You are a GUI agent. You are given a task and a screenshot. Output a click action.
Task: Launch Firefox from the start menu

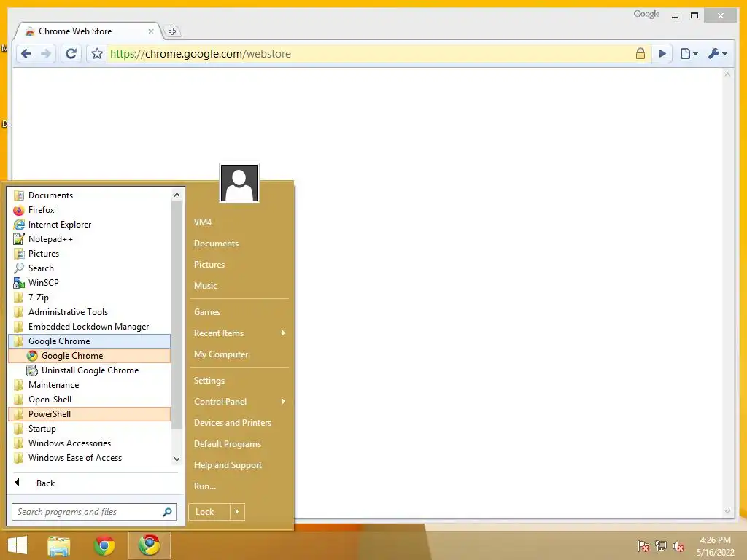coord(90,210)
